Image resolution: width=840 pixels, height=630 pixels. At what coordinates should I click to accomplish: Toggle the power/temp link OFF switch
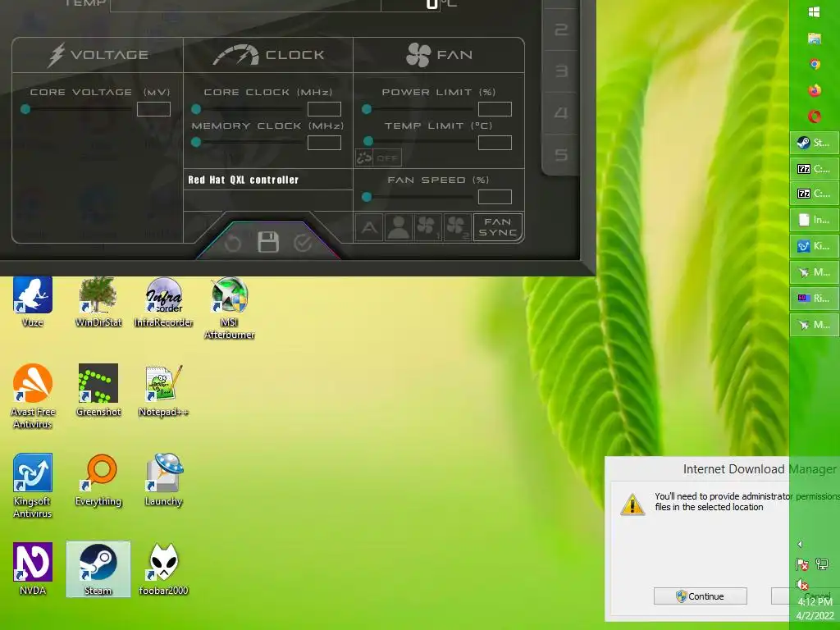pos(378,157)
